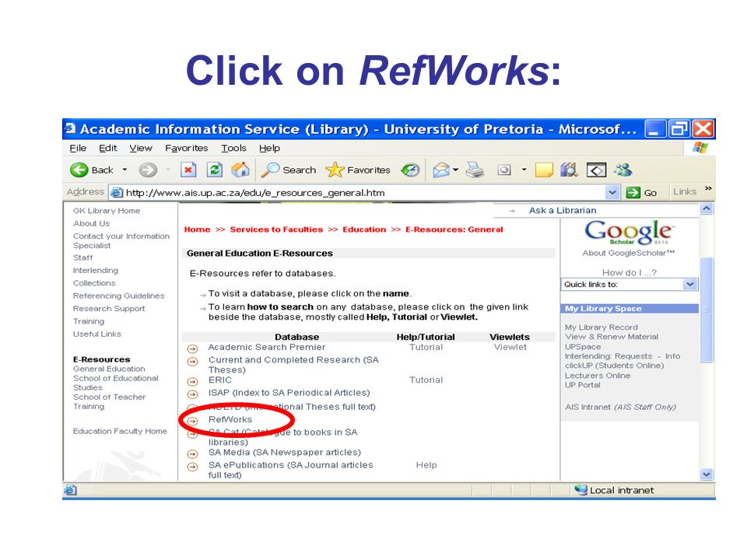Click the Local intranet zone icon
The width and height of the screenshot is (747, 560).
pyautogui.click(x=580, y=489)
